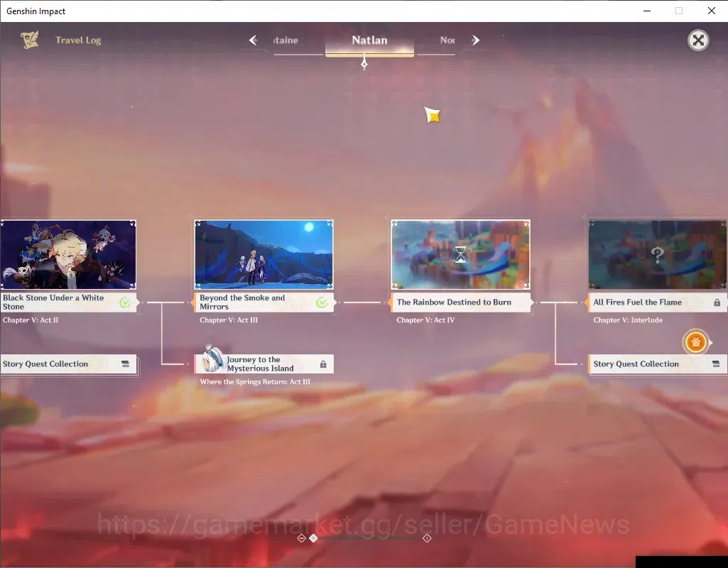Minimize the Genshin Impact window
The image size is (728, 568).
[647, 11]
